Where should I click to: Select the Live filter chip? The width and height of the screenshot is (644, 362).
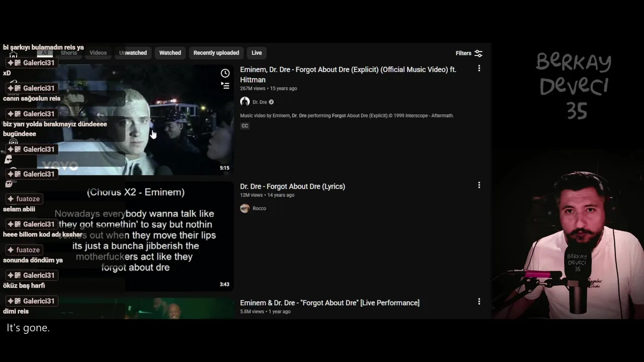[257, 53]
